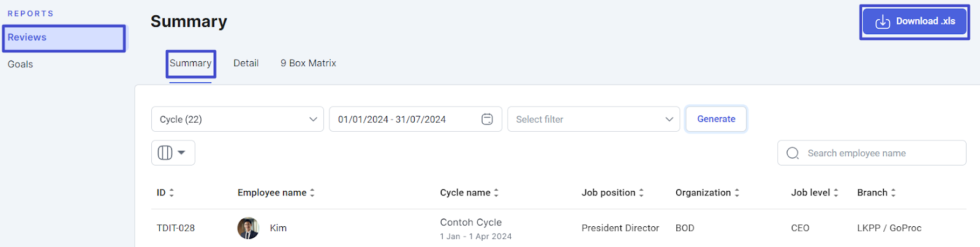Sort by ID column arrows
Viewport: 980px width, 247px height.
[171, 192]
